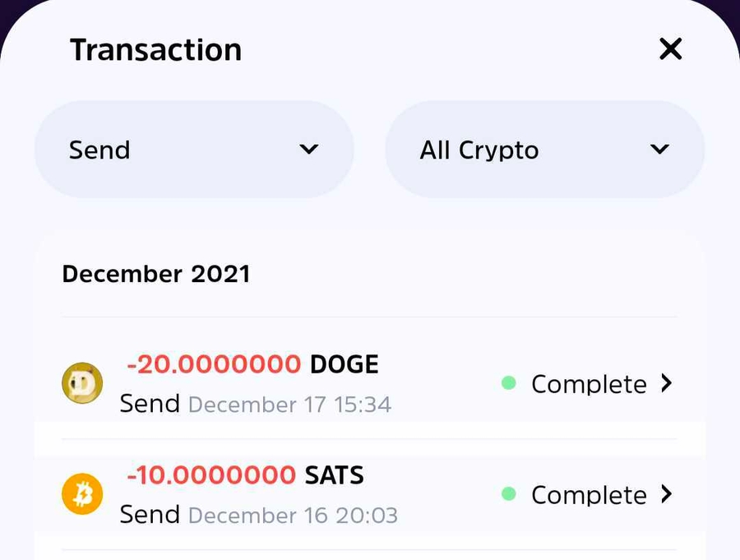Viewport: 740px width, 560px height.
Task: Close the Transaction panel
Action: tap(670, 49)
